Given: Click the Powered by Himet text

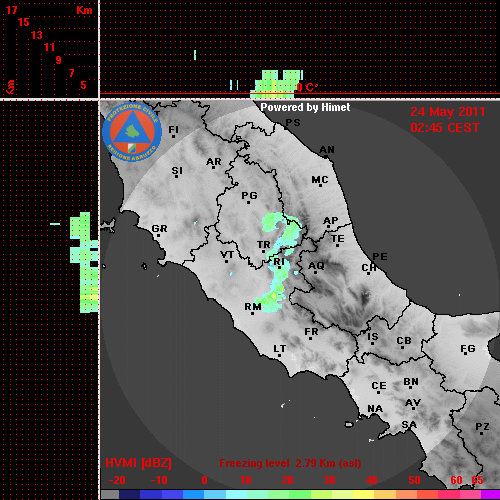Looking at the screenshot, I should point(305,107).
